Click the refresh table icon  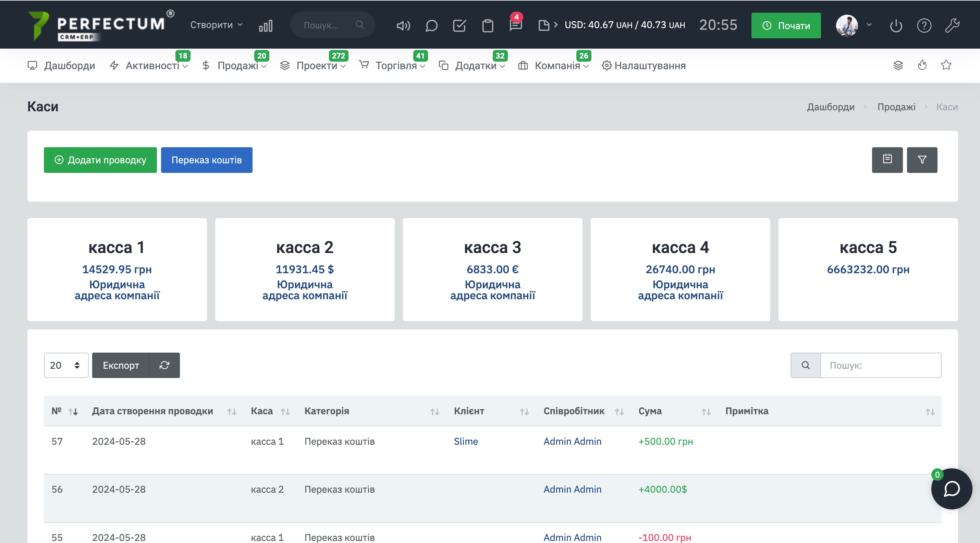coord(164,365)
